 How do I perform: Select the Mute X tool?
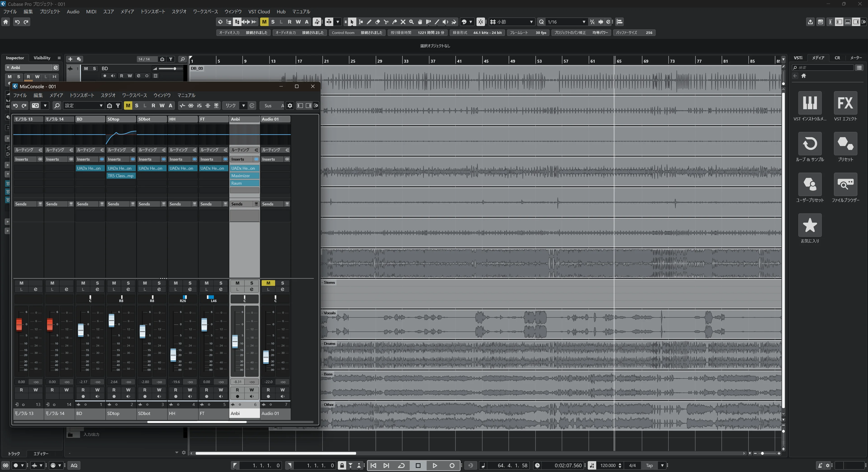pos(403,22)
